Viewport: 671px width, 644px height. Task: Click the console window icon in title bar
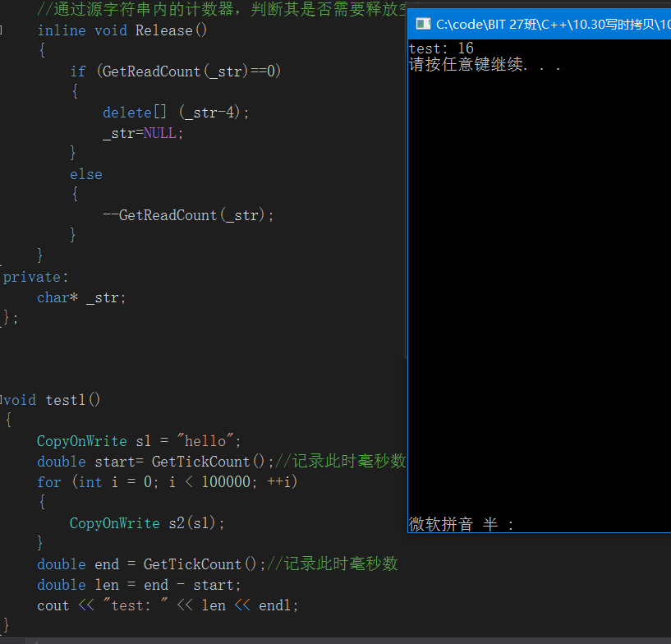pyautogui.click(x=423, y=24)
